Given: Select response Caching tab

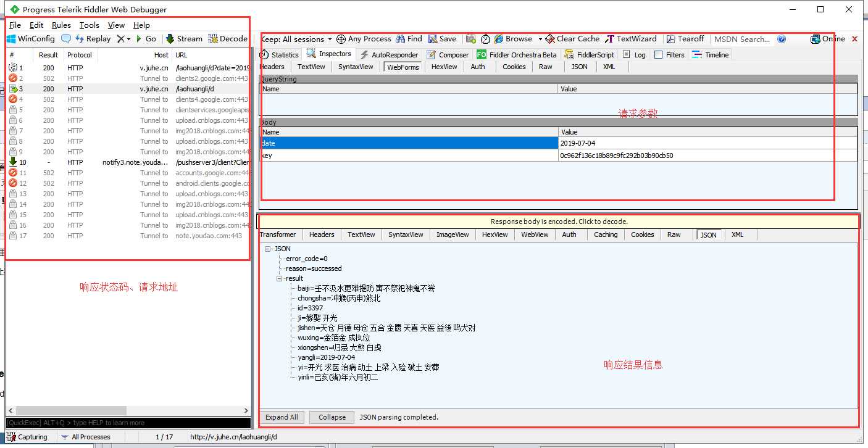Looking at the screenshot, I should pos(606,234).
